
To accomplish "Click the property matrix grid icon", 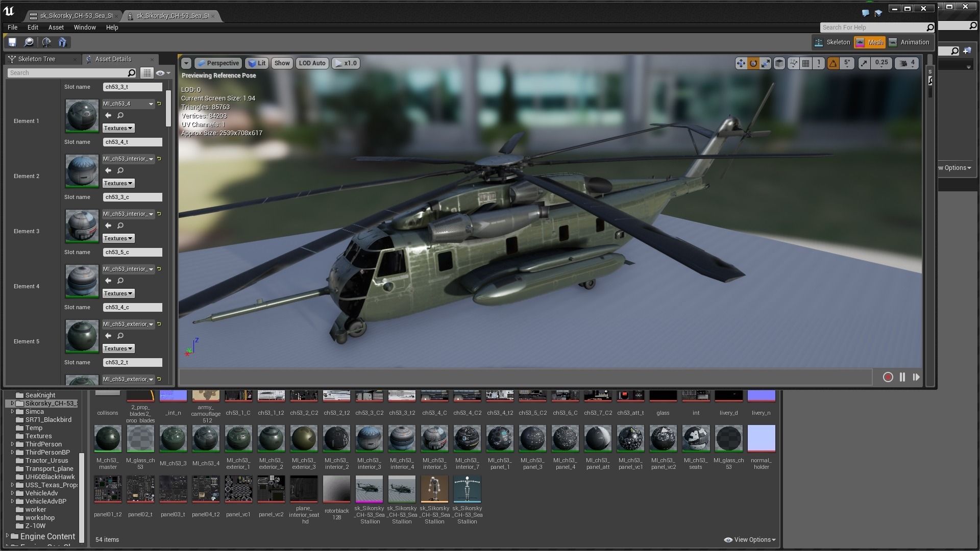I will [147, 73].
